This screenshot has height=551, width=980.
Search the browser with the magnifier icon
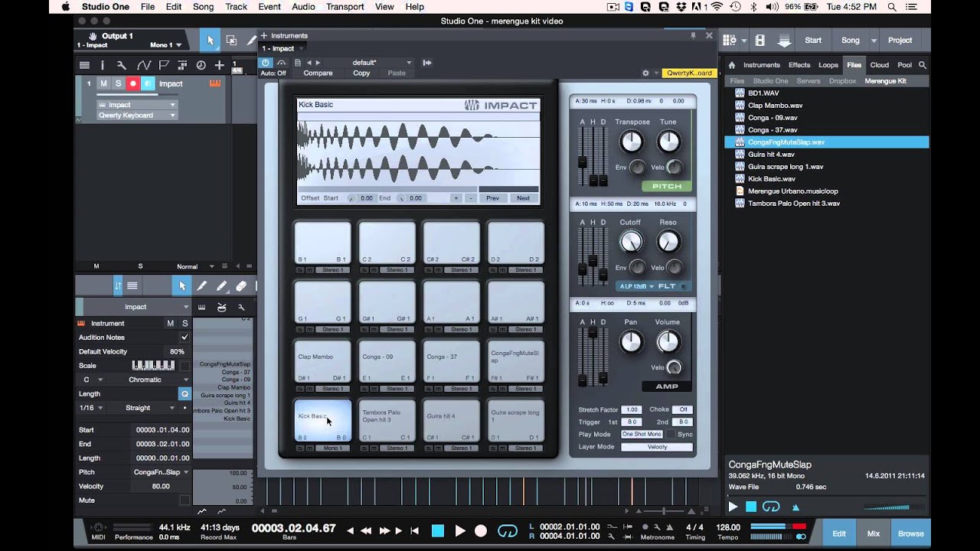pos(923,65)
